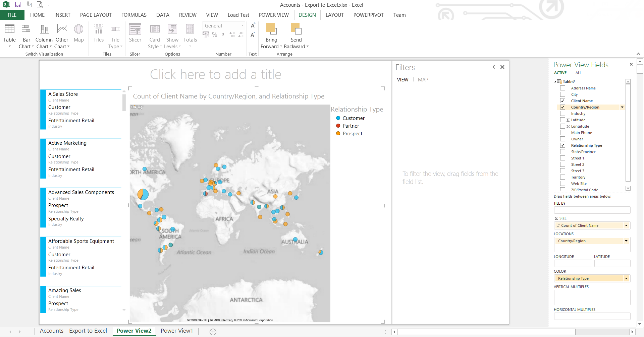Screen dimensions: 644x337
Task: Click the Table visualization icon
Action: point(9,29)
